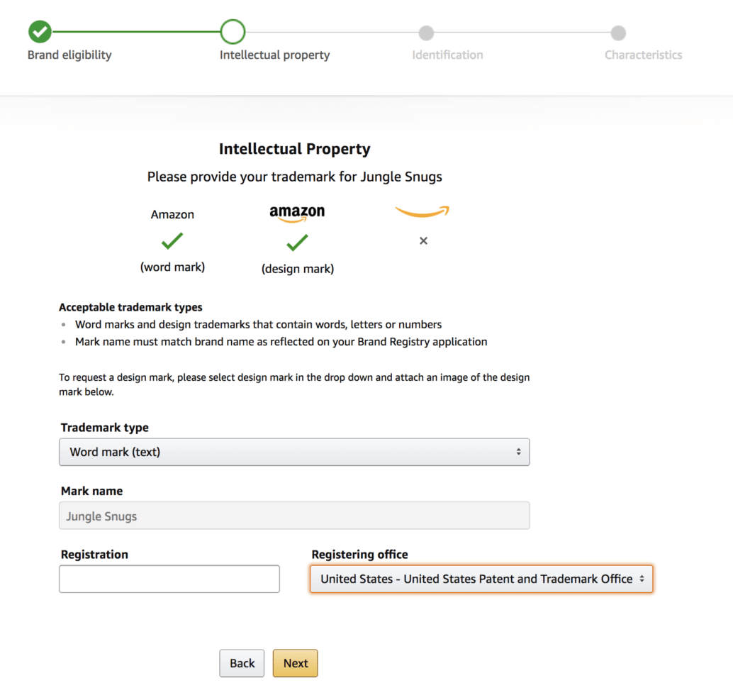733x700 pixels.
Task: Click the bold amazon design mark example
Action: click(297, 211)
